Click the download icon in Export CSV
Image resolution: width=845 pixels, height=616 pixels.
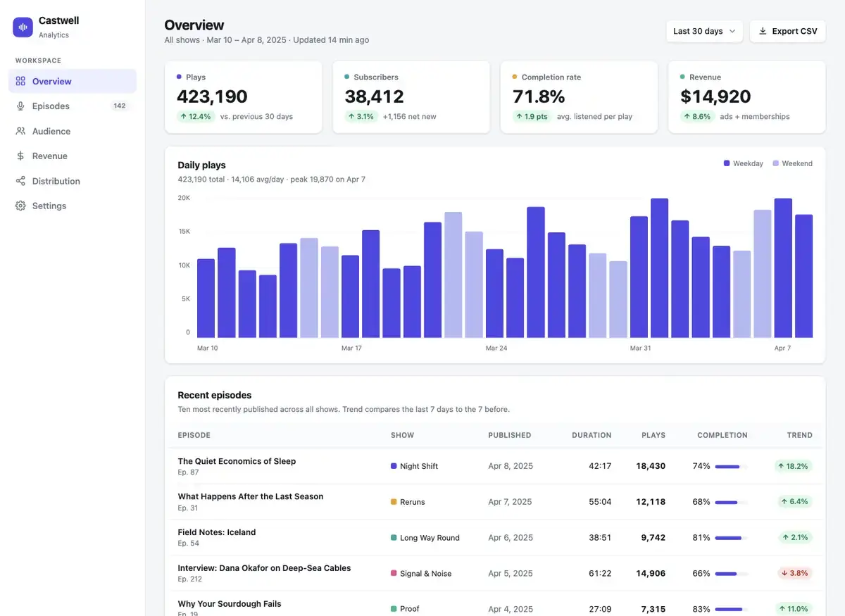pyautogui.click(x=763, y=31)
